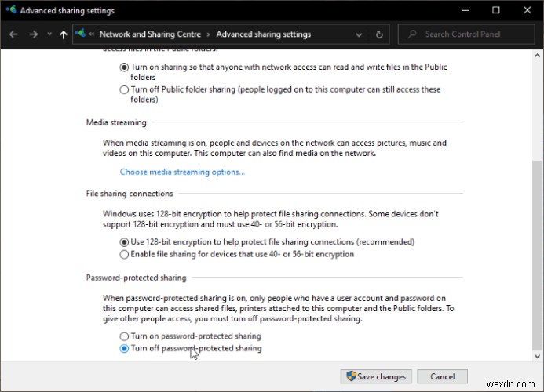Refresh the Advanced sharing settings page
Viewport: 544px width, 392px height.
pos(379,34)
